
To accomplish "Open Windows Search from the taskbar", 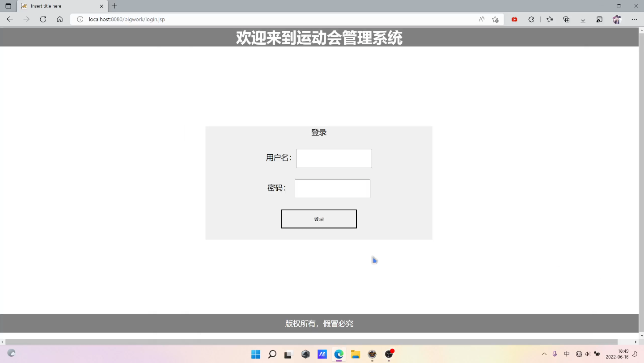I will pos(272,354).
